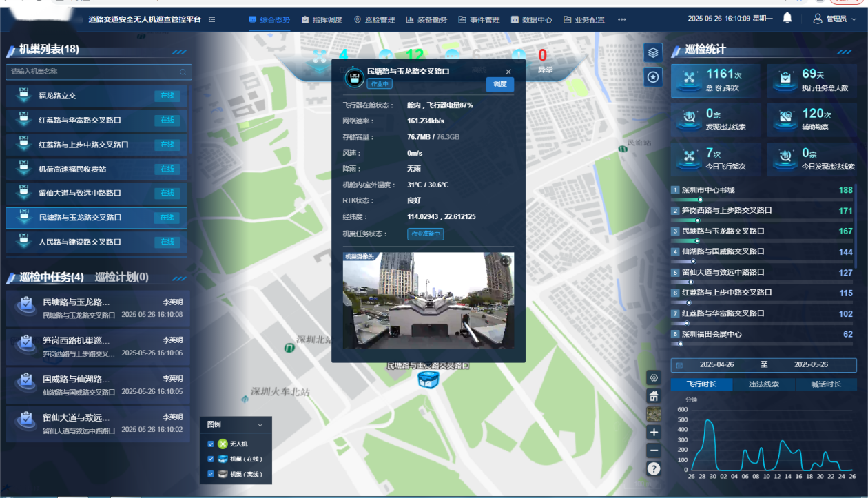Viewport: 868px width, 498px height.
Task: Click the map layers stack icon
Action: pyautogui.click(x=653, y=52)
